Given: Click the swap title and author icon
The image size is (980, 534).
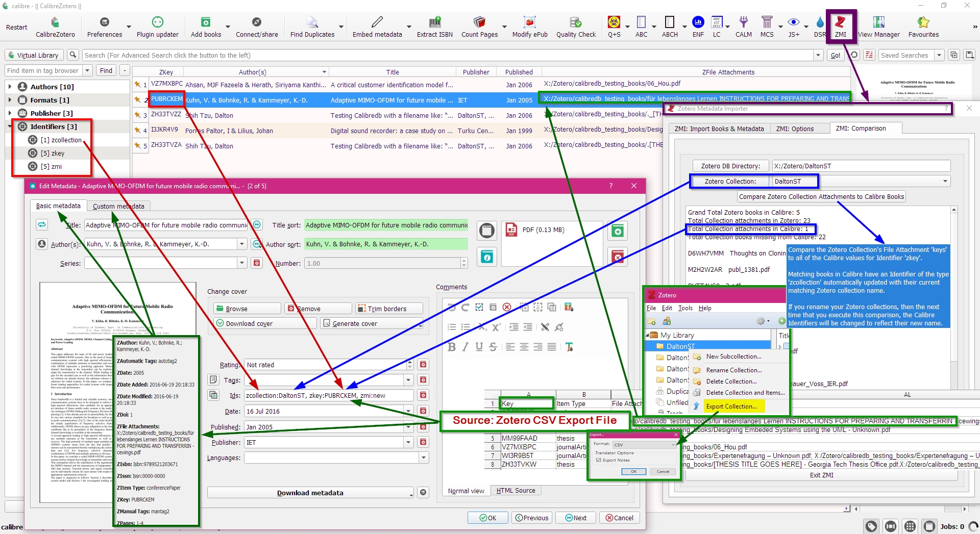Looking at the screenshot, I should click(42, 224).
